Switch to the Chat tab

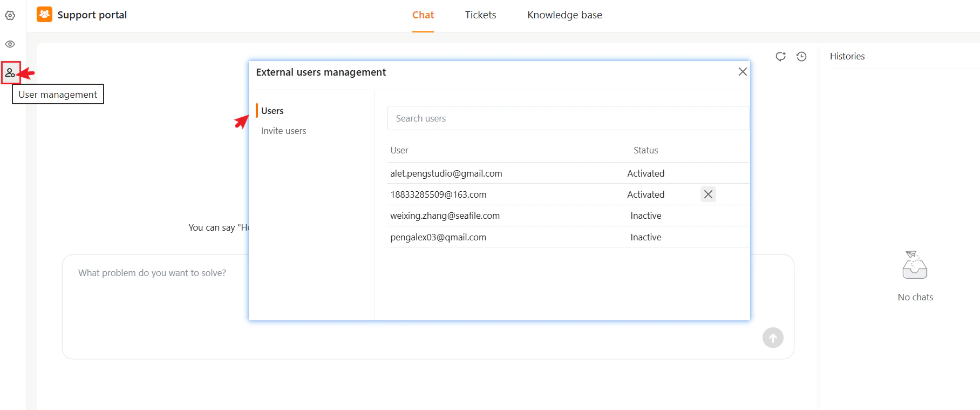pos(423,15)
